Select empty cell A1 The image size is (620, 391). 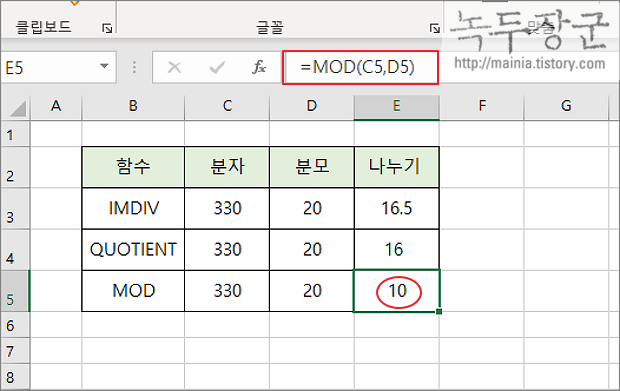click(x=56, y=134)
